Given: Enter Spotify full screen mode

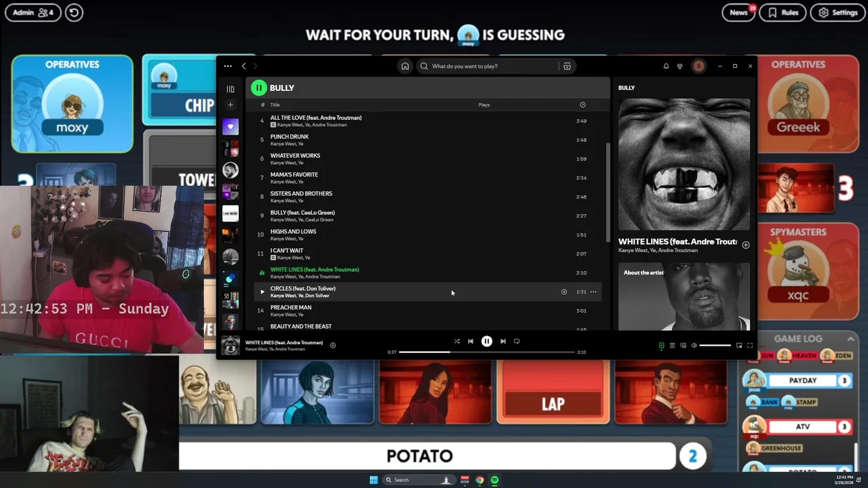Looking at the screenshot, I should [750, 346].
